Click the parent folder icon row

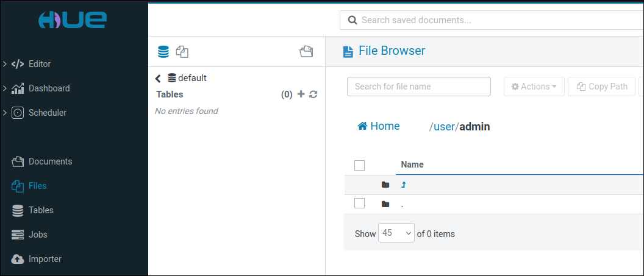[385, 185]
